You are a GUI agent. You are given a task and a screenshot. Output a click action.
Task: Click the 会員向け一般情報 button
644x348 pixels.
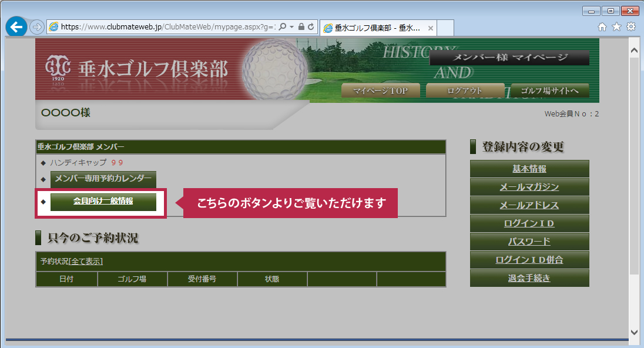103,202
